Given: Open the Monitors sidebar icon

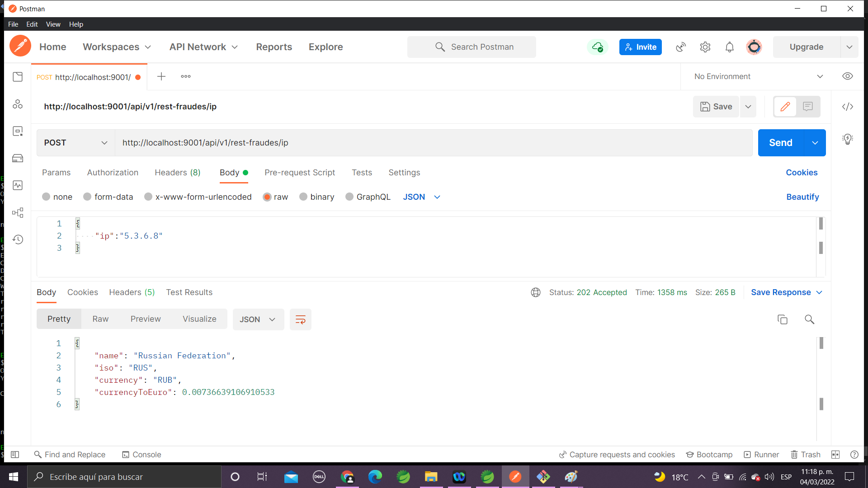Looking at the screenshot, I should coord(18,185).
